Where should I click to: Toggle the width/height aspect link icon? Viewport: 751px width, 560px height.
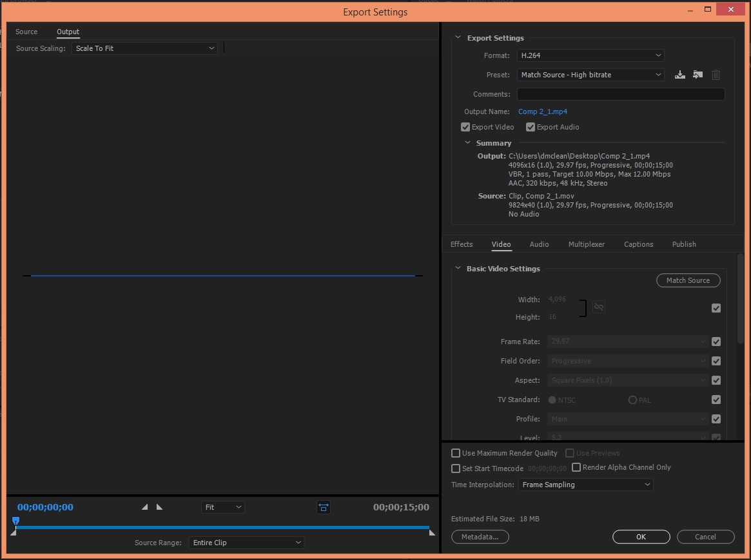599,307
